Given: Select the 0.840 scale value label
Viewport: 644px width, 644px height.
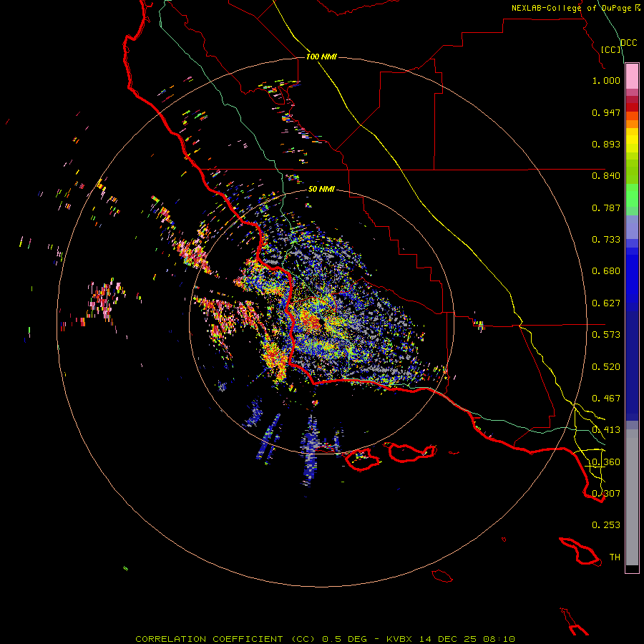Looking at the screenshot, I should coord(606,176).
